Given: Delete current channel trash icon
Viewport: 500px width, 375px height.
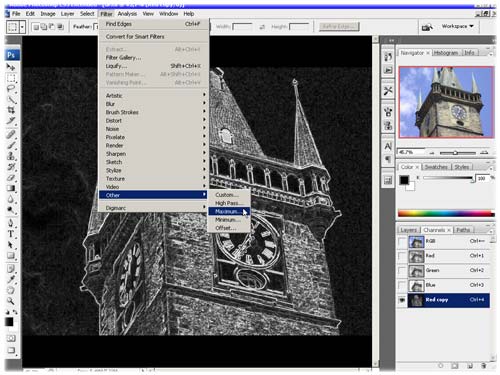Looking at the screenshot, I should [x=483, y=366].
